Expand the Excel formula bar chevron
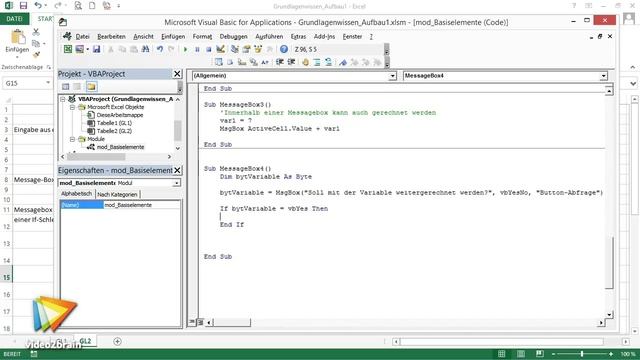 (633, 83)
